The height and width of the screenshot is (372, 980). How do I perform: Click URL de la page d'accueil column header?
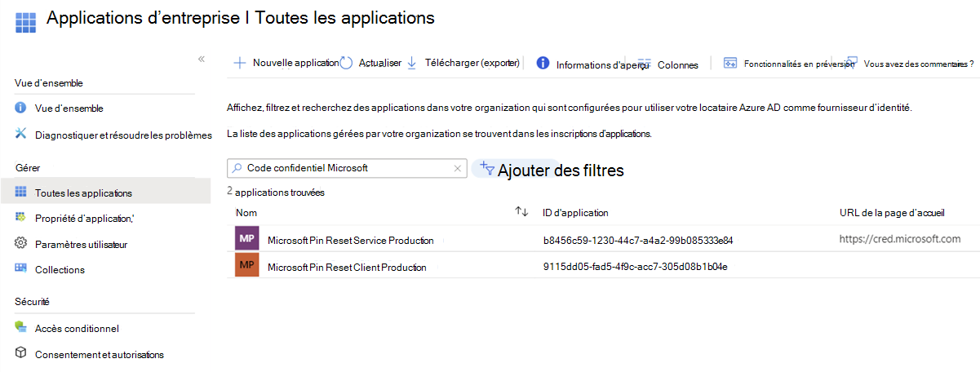892,213
